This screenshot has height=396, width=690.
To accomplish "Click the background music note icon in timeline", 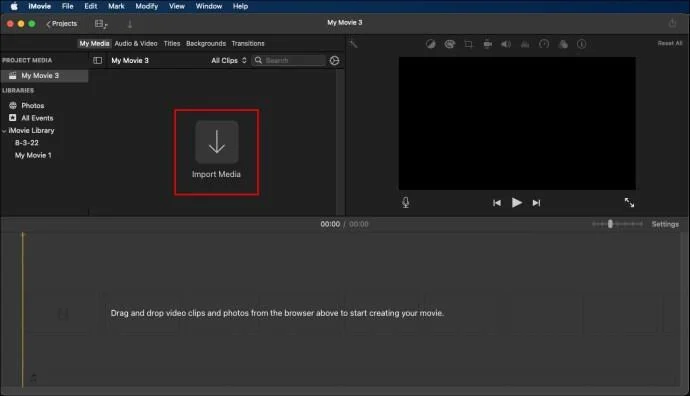I will (x=33, y=378).
